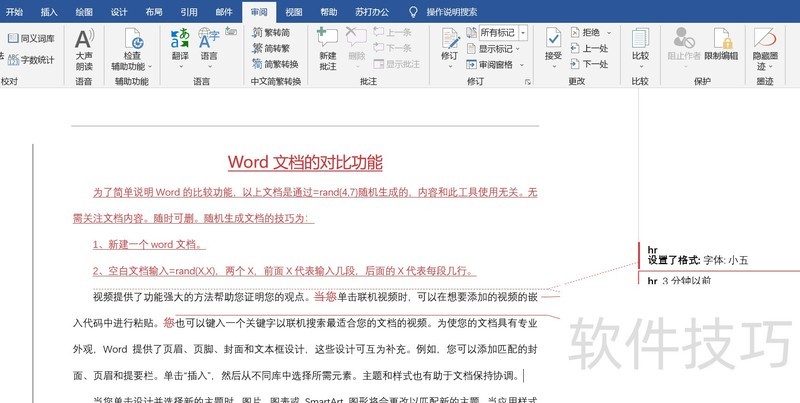Expand the 接受 dropdown arrow
This screenshot has width=800, height=403.
click(553, 67)
